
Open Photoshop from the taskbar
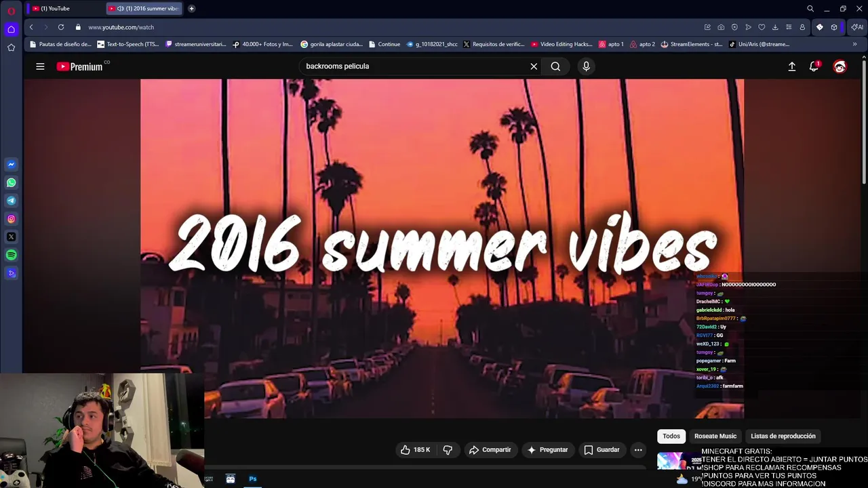(x=252, y=479)
